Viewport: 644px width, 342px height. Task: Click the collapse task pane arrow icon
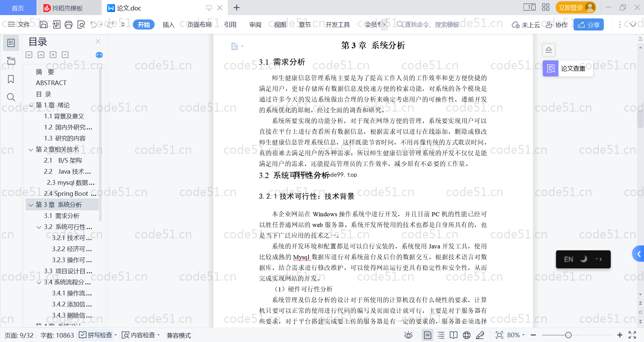[x=549, y=50]
